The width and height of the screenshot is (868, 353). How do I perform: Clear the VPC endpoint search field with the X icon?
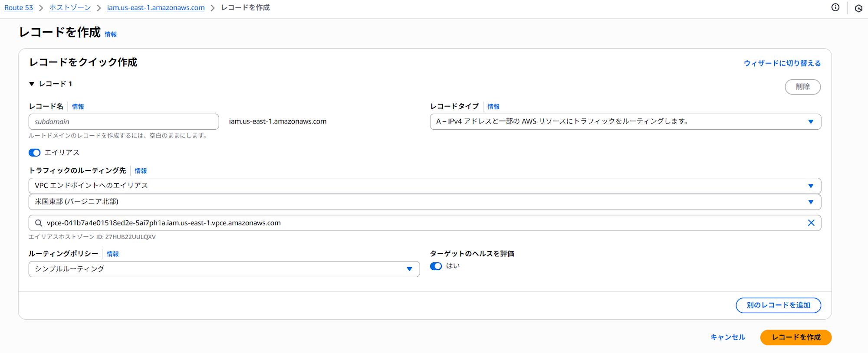point(811,223)
